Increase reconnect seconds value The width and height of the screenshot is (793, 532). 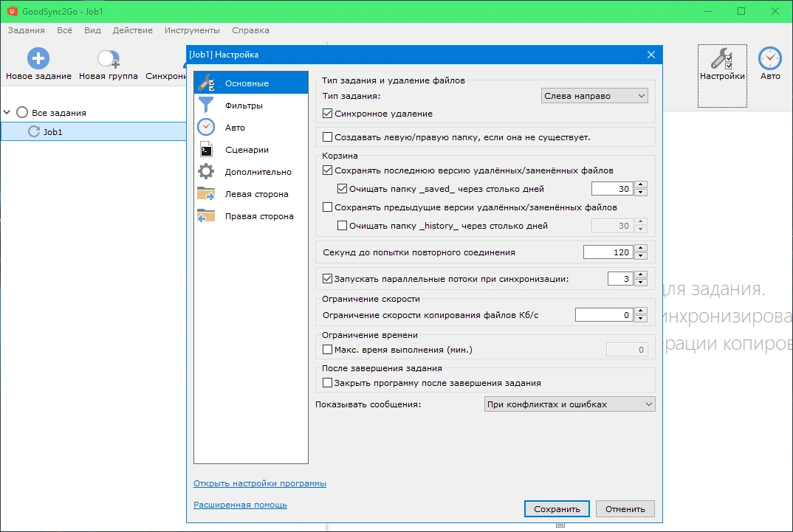[641, 248]
